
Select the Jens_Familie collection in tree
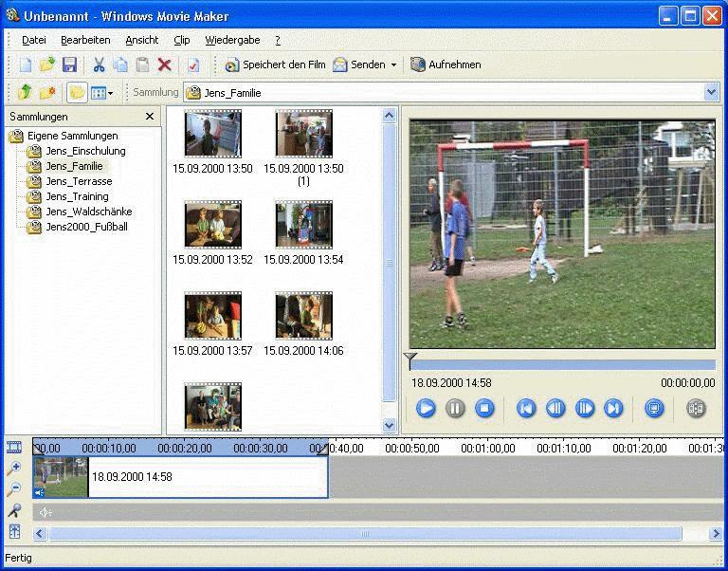(x=65, y=166)
